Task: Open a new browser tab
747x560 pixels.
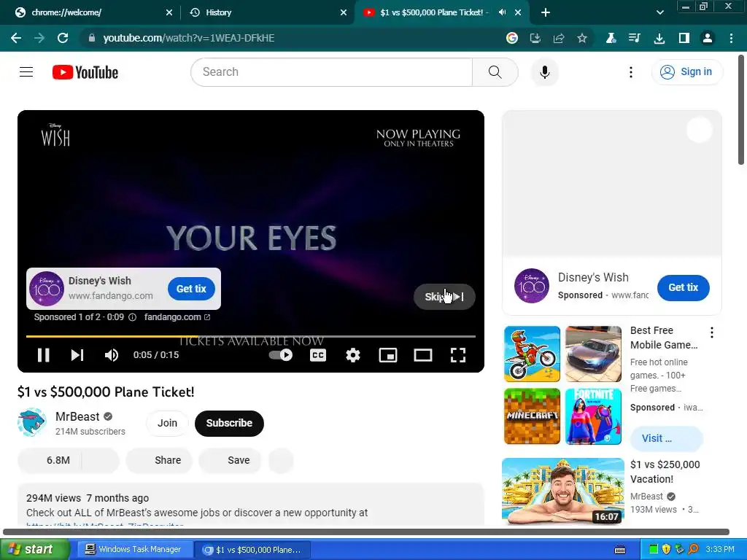Action: (x=546, y=13)
